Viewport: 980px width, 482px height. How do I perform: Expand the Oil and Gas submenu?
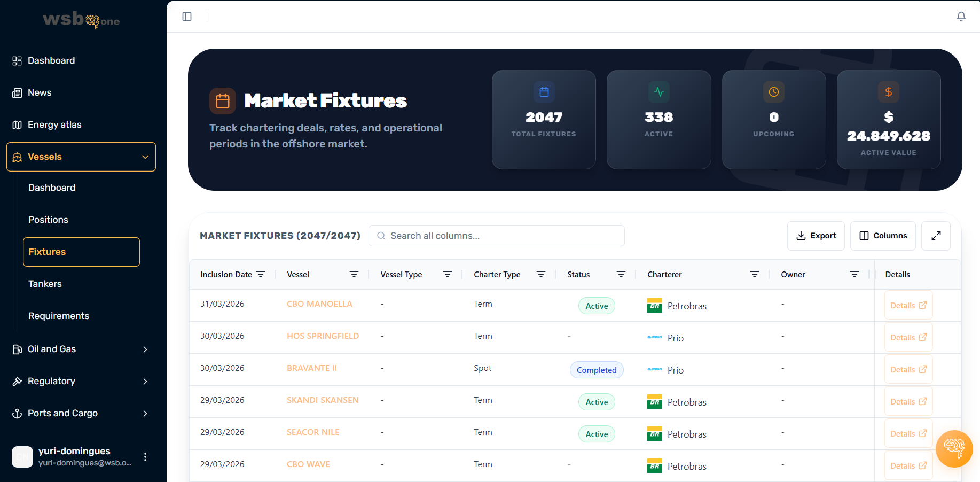tap(145, 349)
